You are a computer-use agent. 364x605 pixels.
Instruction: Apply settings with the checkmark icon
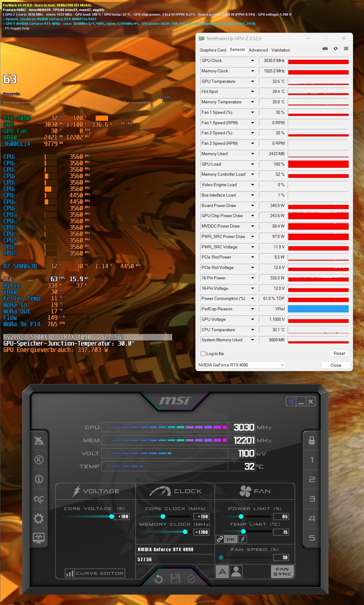click(191, 579)
